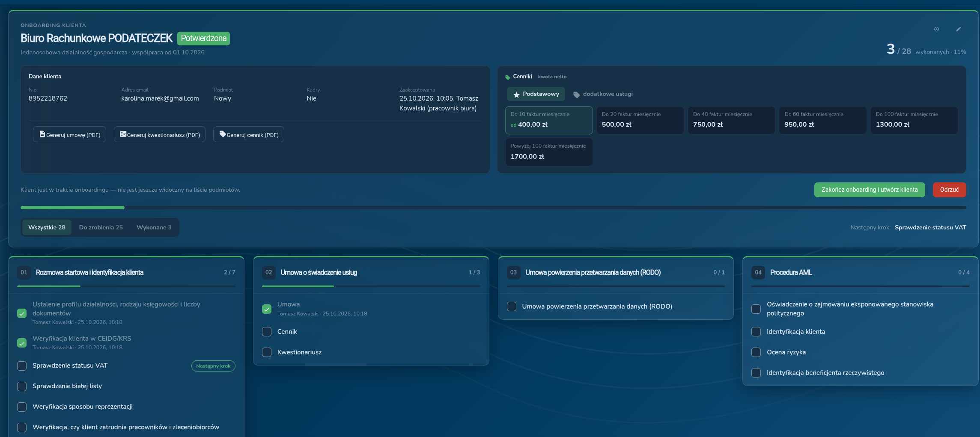Select Do 10 faktur miesięcznie price card
This screenshot has width=980, height=437.
549,120
